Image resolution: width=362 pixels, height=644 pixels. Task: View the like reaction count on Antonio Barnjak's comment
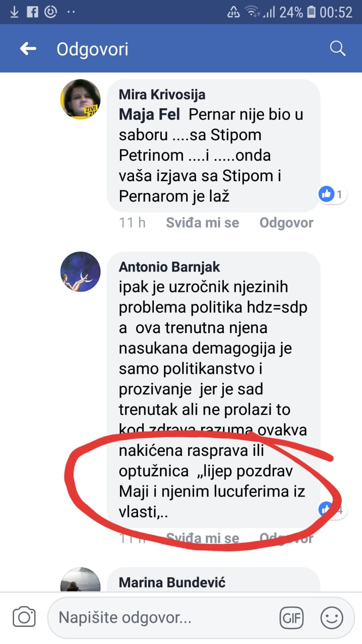point(332,510)
